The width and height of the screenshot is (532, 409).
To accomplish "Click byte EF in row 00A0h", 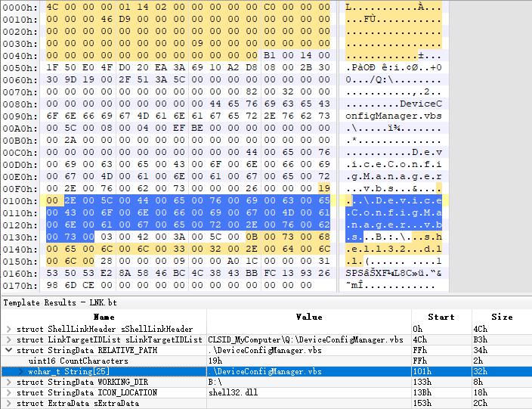I will (179, 128).
